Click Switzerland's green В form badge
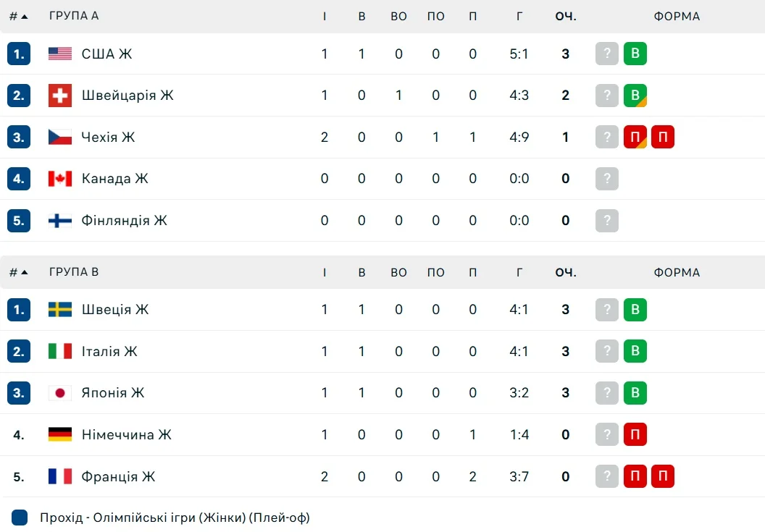 pyautogui.click(x=635, y=96)
